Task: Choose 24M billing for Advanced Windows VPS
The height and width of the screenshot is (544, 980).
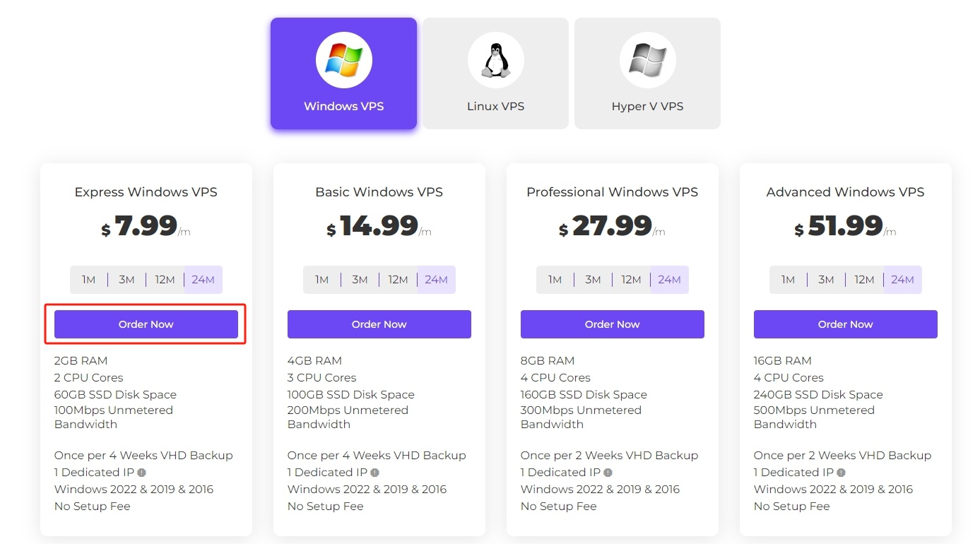Action: pyautogui.click(x=902, y=280)
